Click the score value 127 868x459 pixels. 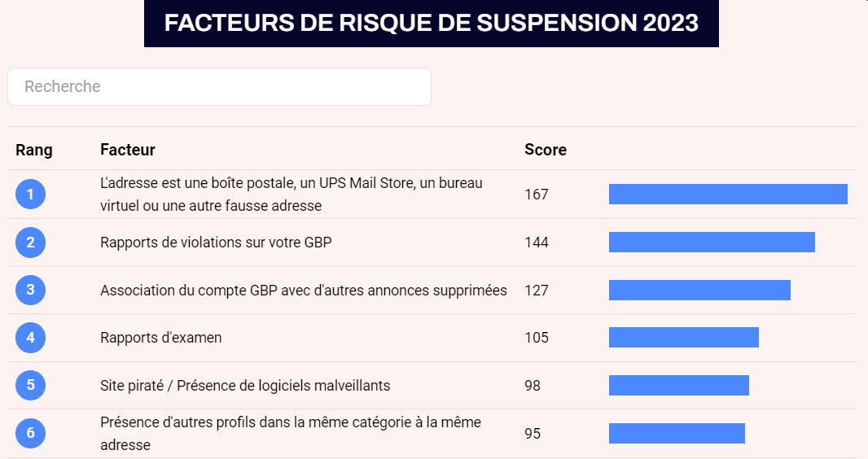pyautogui.click(x=537, y=291)
